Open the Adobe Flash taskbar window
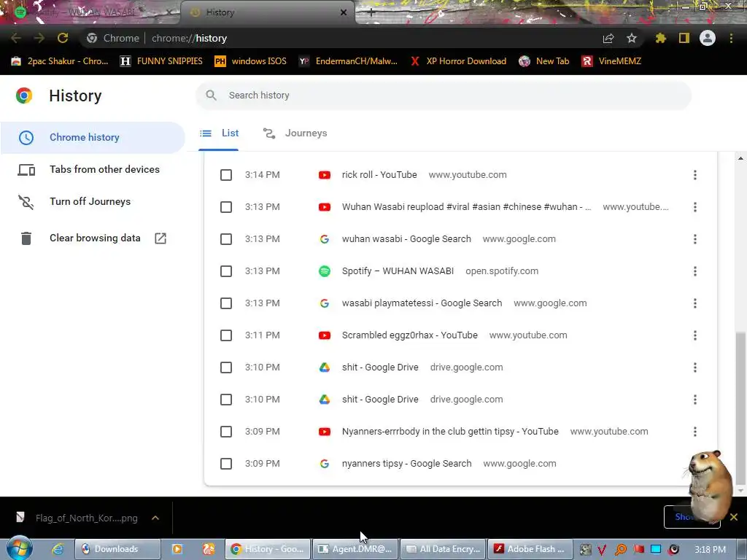Image resolution: width=747 pixels, height=560 pixels. (530, 549)
